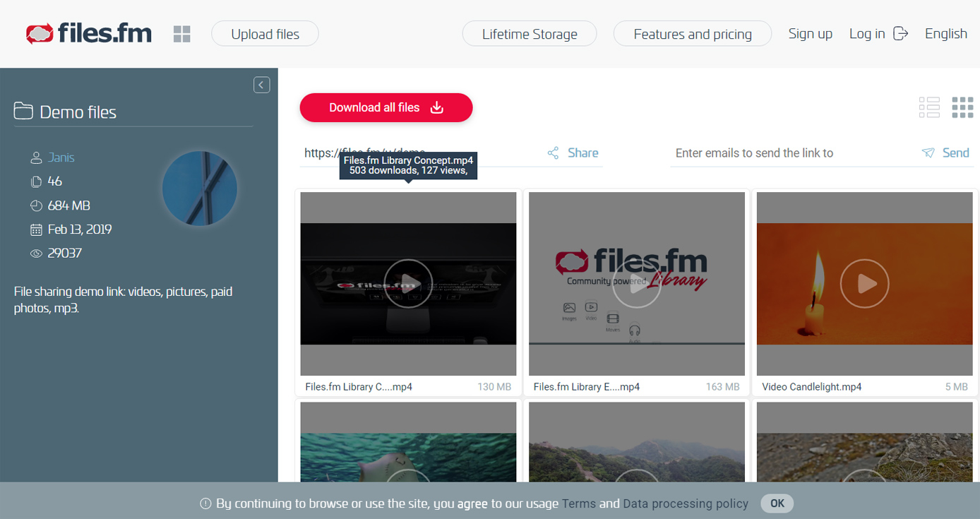
Task: Click the 29037 views count
Action: pos(65,253)
